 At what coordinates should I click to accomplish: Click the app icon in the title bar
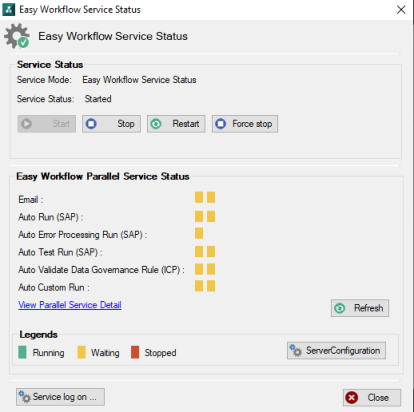9,9
